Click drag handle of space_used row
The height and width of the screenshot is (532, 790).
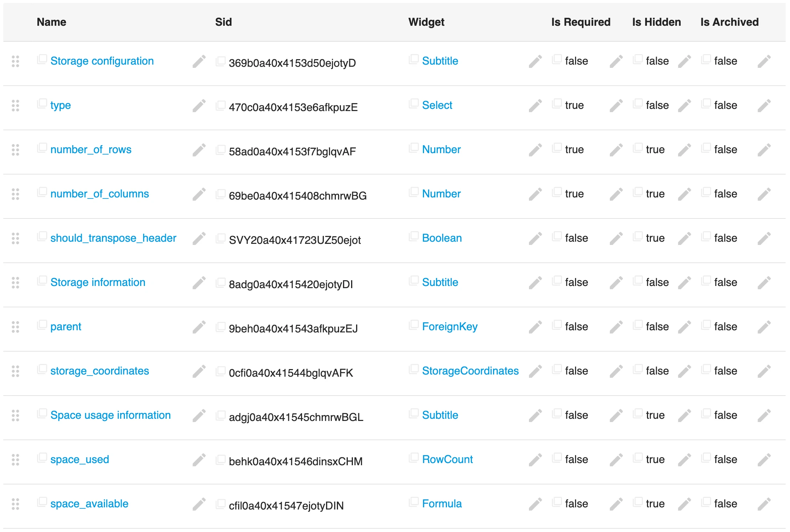click(x=15, y=460)
